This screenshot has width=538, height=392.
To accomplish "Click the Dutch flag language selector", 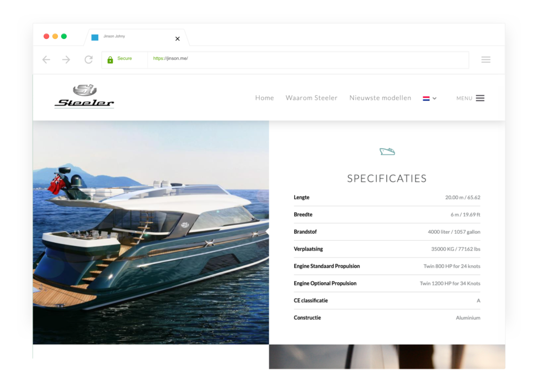I will 426,98.
